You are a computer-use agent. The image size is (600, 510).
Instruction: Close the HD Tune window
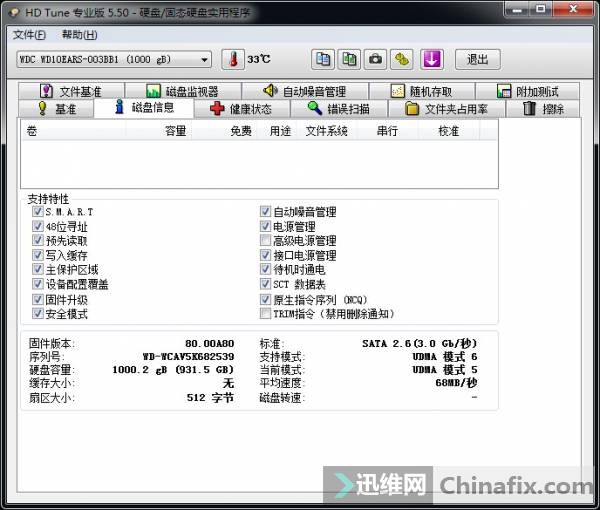pos(573,9)
